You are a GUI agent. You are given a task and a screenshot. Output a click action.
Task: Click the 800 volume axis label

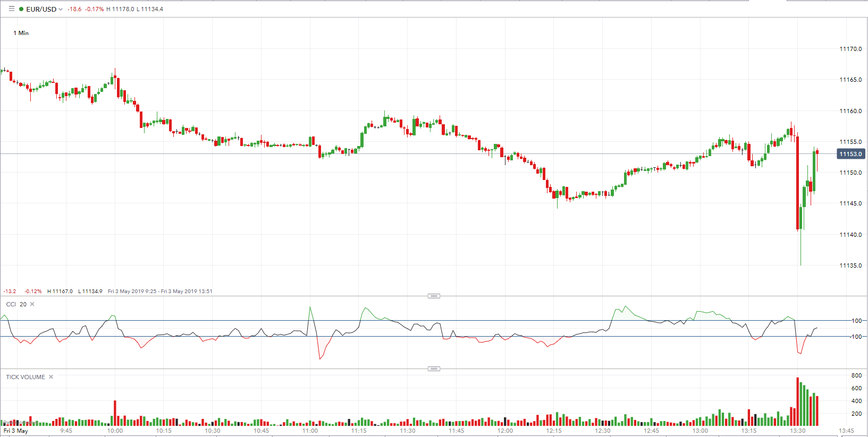coord(856,375)
